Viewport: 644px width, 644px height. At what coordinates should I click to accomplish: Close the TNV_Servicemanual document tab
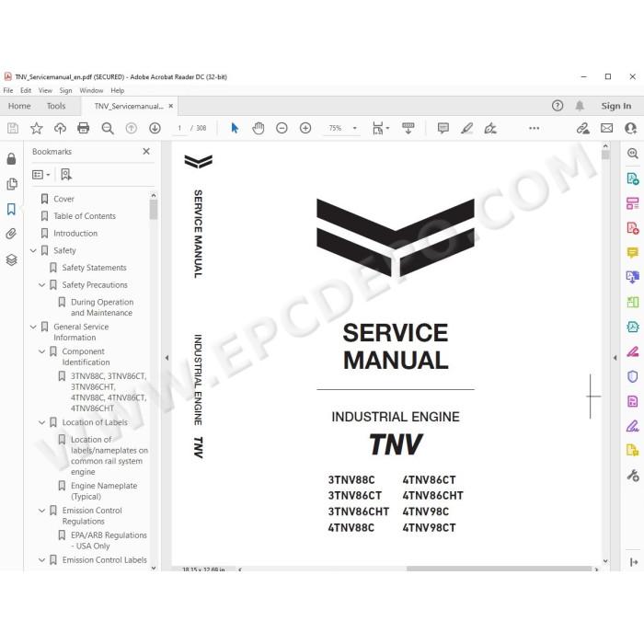[171, 106]
